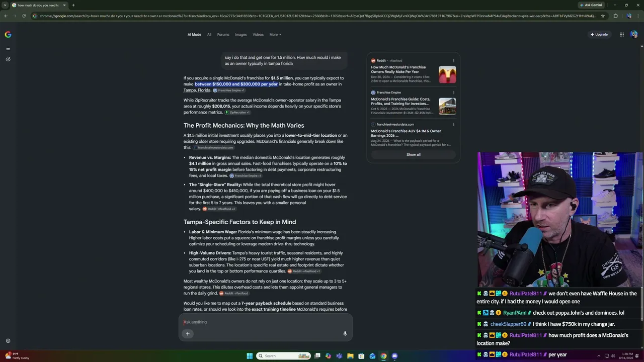Image resolution: width=644 pixels, height=362 pixels.
Task: Click the 'Franchise Empire +1' citation chip after local taxes
Action: (246, 176)
